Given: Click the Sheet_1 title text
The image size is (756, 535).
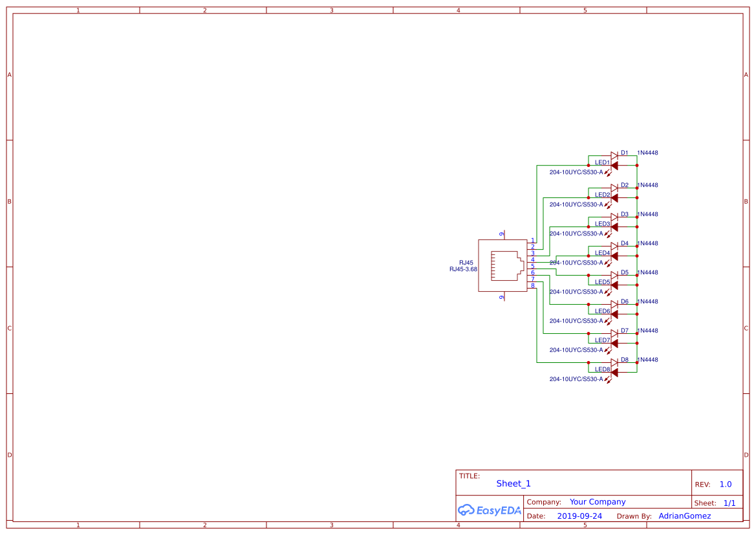Looking at the screenshot, I should (x=513, y=483).
